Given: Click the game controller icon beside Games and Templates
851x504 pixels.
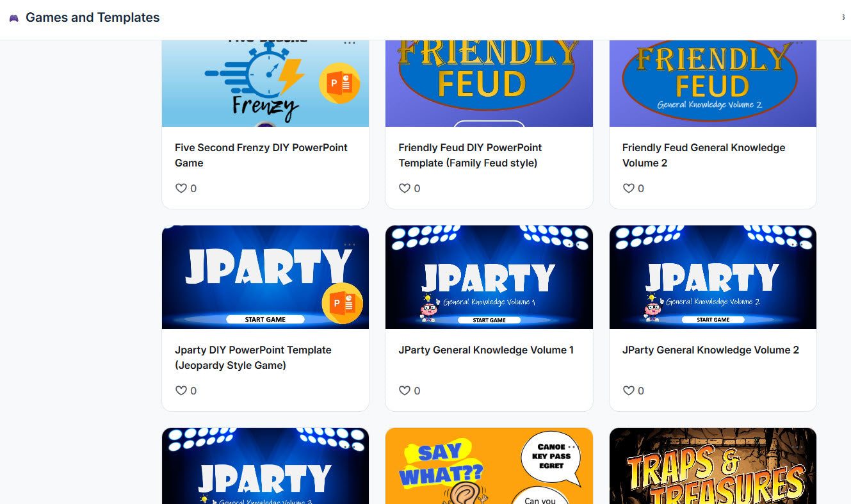Looking at the screenshot, I should (13, 18).
